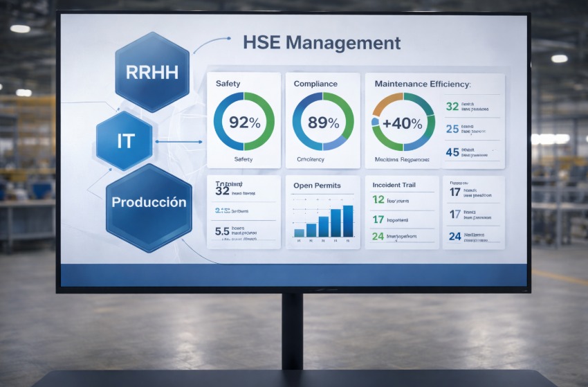The image size is (588, 387).
Task: Click the Compliance 89% donut chart
Action: (x=322, y=122)
